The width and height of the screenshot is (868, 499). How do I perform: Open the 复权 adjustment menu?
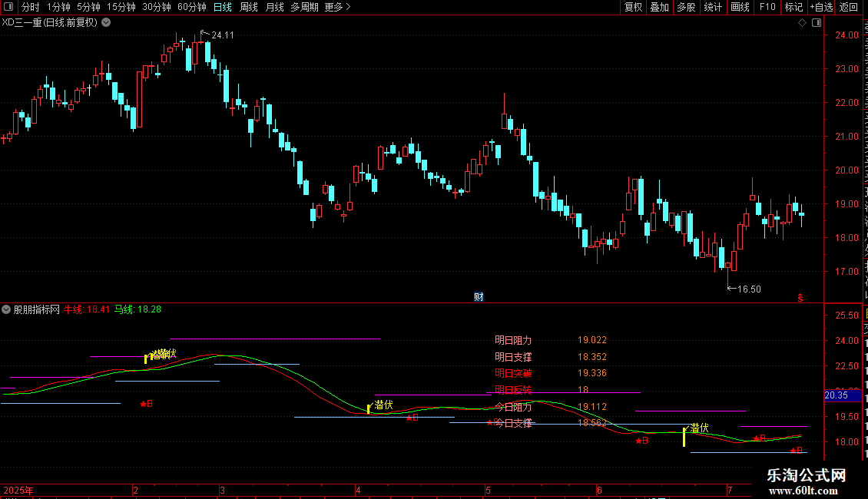tap(633, 7)
